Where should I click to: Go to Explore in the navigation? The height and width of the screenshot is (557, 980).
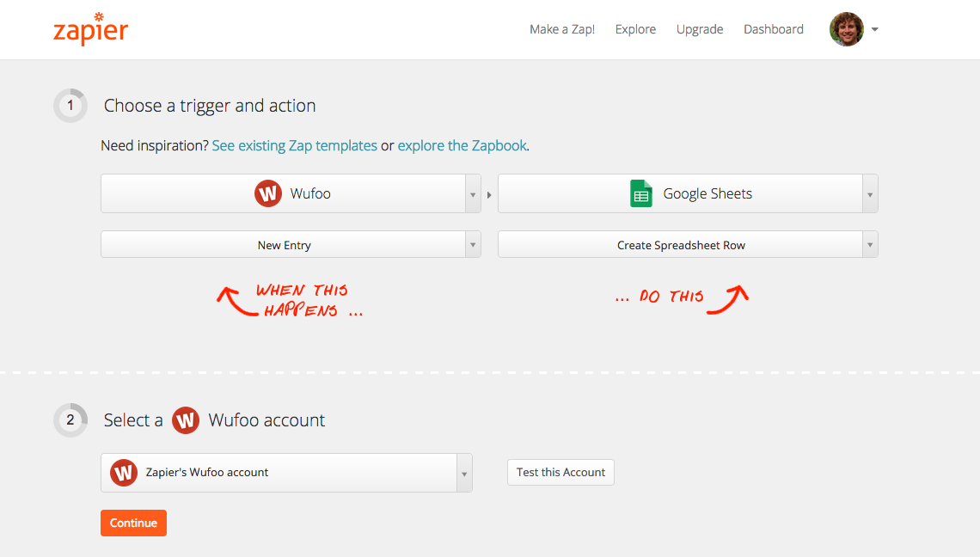tap(635, 29)
